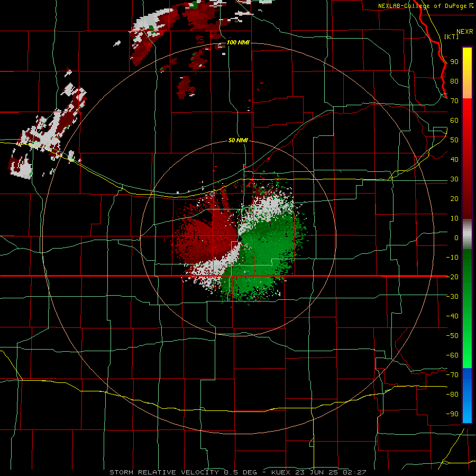Click the "-40" velocity scale label

[x=452, y=316]
